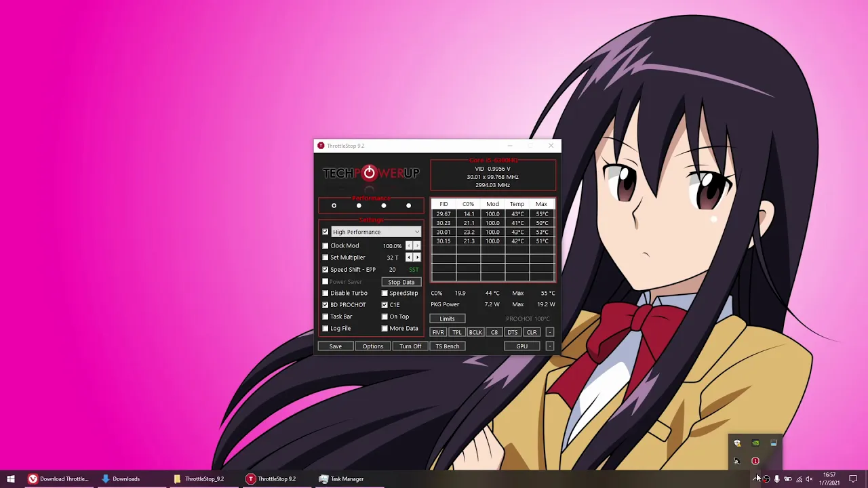Click the Windows Security icon in tray overflow
Image resolution: width=868 pixels, height=488 pixels.
click(x=737, y=443)
